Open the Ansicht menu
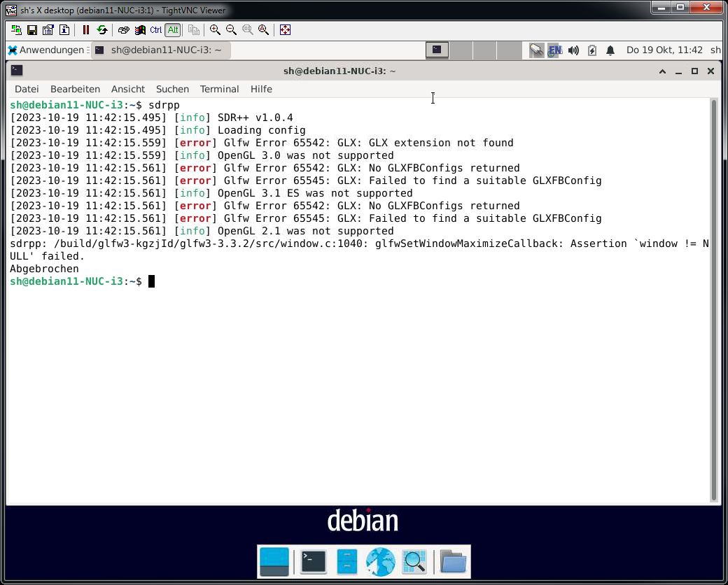This screenshot has width=728, height=585. [128, 89]
